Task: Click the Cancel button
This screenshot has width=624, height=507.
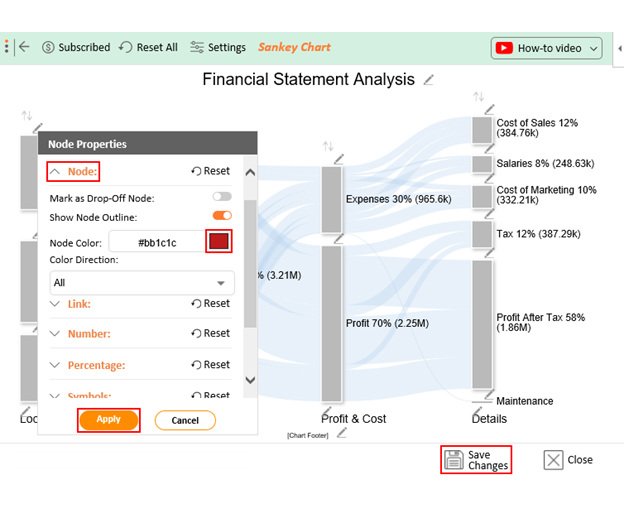Action: [185, 420]
